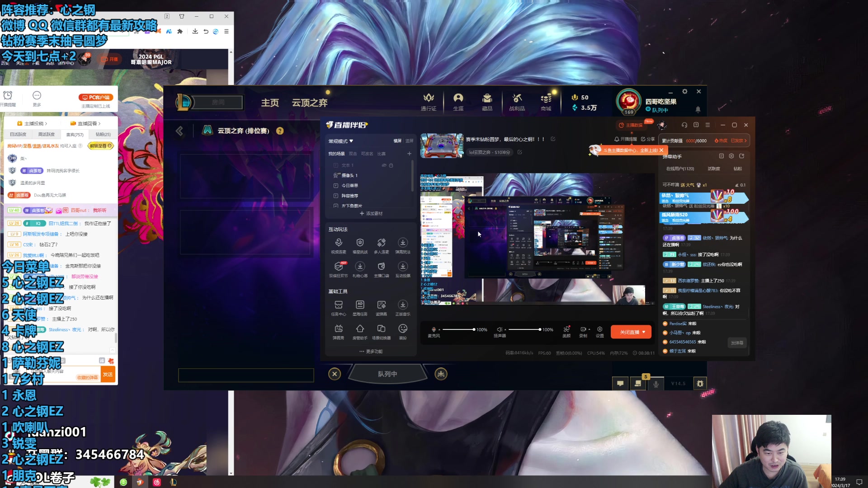Screen dimensions: 868x488
Task: Click 装扮 smiley face icon
Action: point(403,329)
